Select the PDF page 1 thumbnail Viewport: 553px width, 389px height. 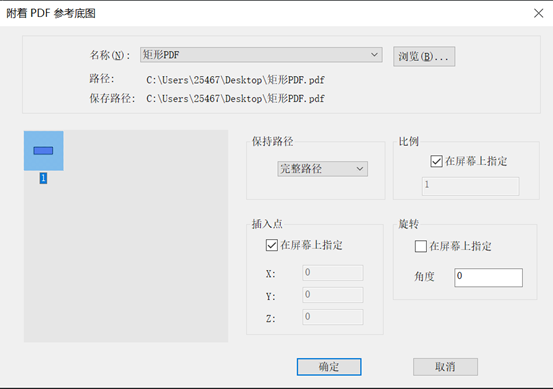click(x=44, y=151)
